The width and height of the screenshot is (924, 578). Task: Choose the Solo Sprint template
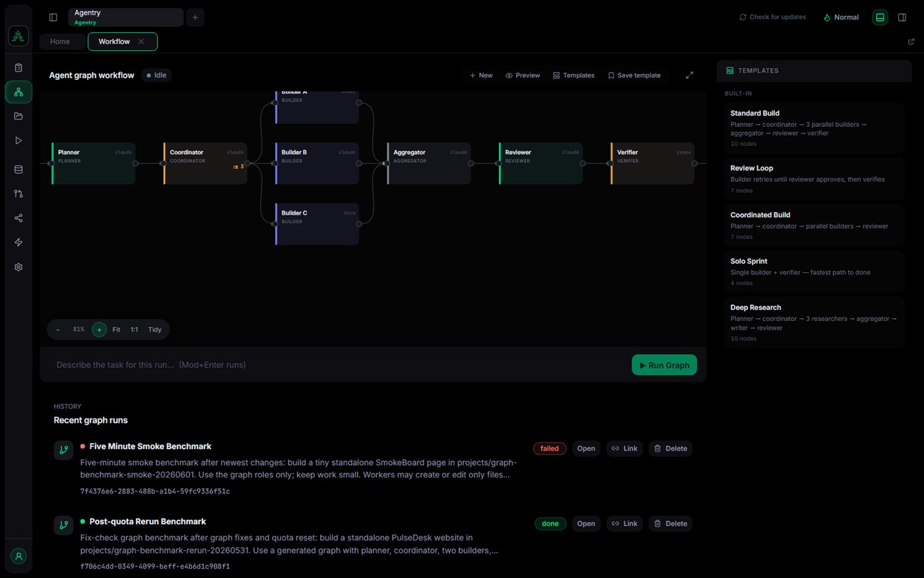[814, 271]
